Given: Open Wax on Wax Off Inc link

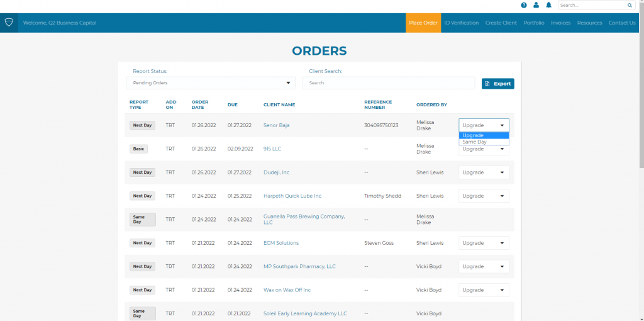Looking at the screenshot, I should pos(287,290).
